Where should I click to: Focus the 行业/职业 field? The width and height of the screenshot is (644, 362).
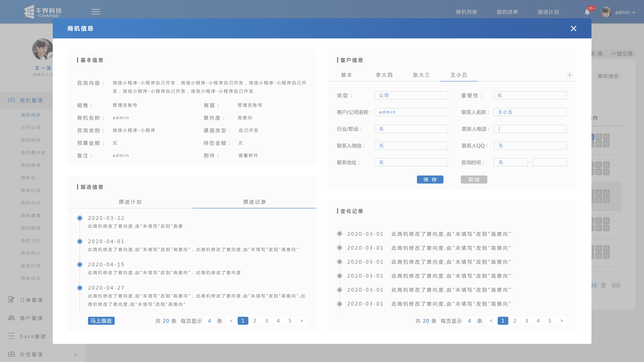pos(411,129)
